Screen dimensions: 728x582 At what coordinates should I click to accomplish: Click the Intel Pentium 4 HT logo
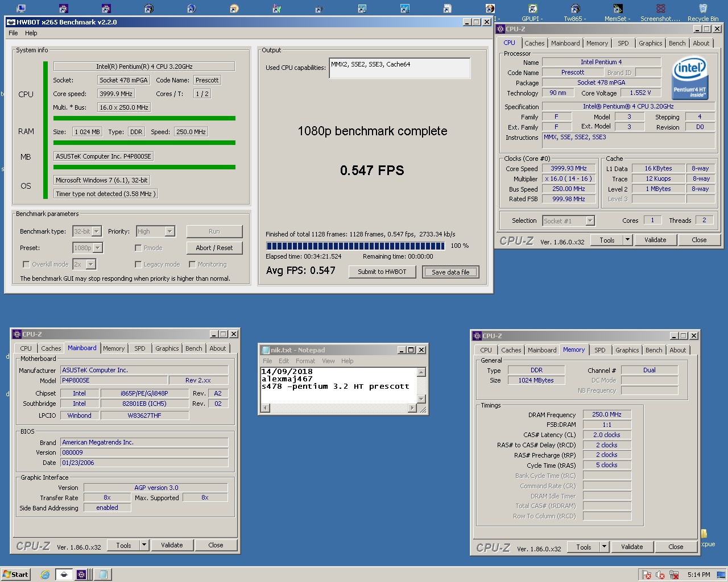point(690,78)
